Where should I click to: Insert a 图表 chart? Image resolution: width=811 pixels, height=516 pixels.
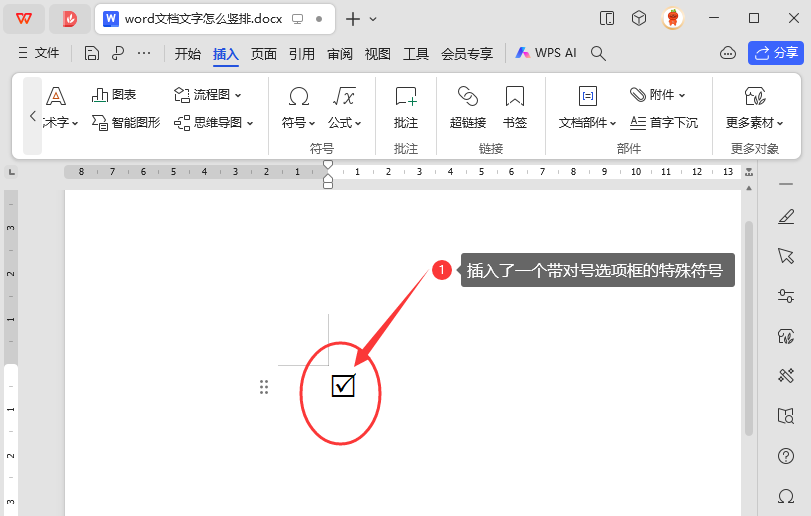pyautogui.click(x=114, y=95)
